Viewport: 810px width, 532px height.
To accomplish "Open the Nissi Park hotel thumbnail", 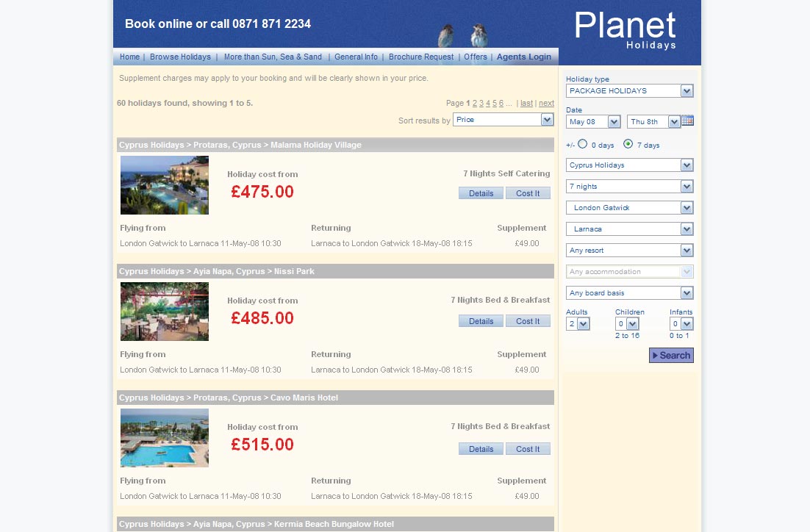I will pyautogui.click(x=165, y=312).
